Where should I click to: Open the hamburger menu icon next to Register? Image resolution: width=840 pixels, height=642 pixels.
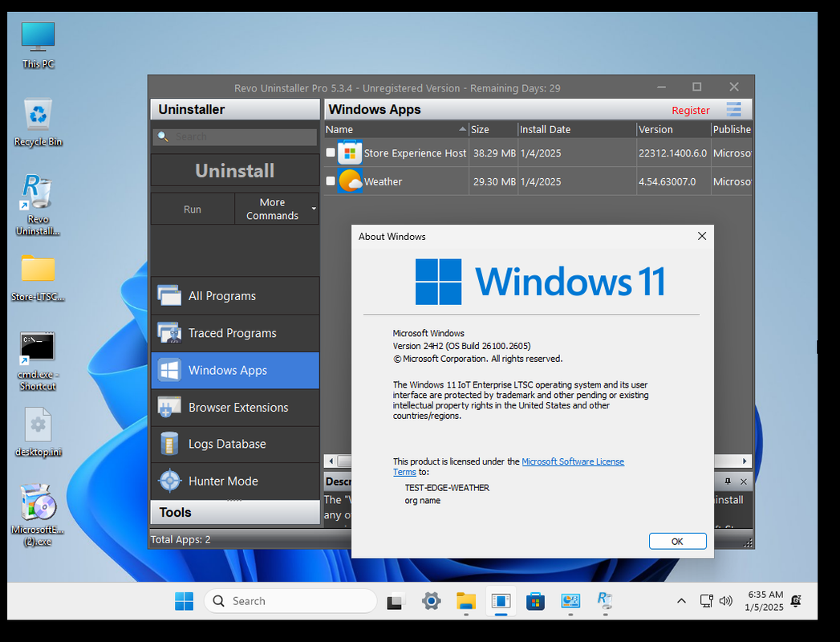point(734,109)
